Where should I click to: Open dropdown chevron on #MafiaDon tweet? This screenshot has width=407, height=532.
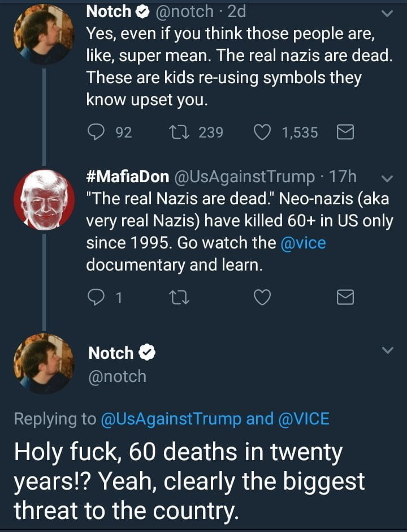tap(388, 178)
